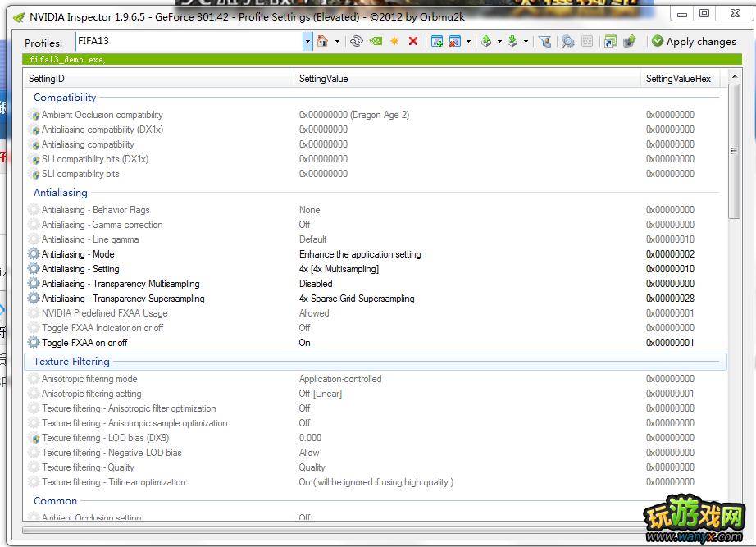Click '4x Sparse Grid Supersampling' value
Image resolution: width=756 pixels, height=547 pixels.
pos(357,298)
